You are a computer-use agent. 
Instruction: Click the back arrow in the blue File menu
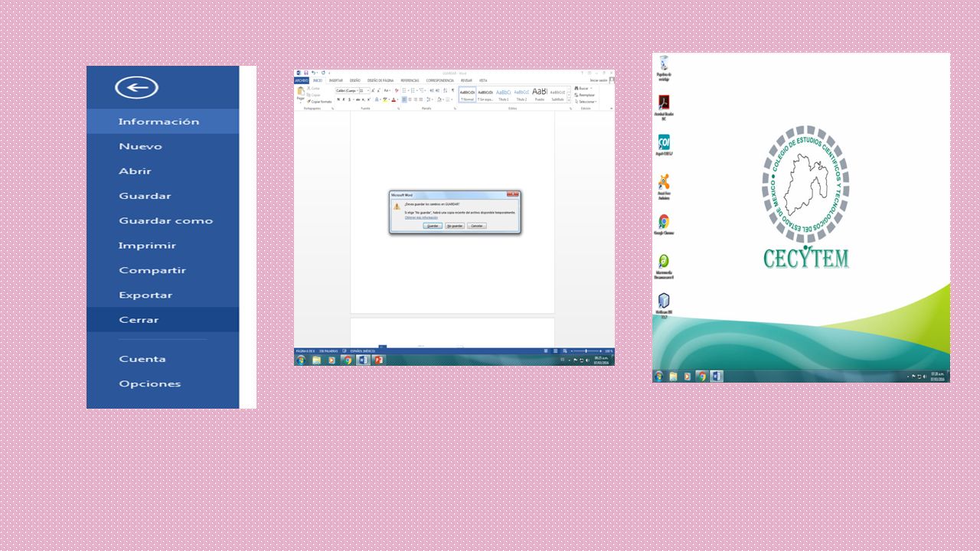136,87
